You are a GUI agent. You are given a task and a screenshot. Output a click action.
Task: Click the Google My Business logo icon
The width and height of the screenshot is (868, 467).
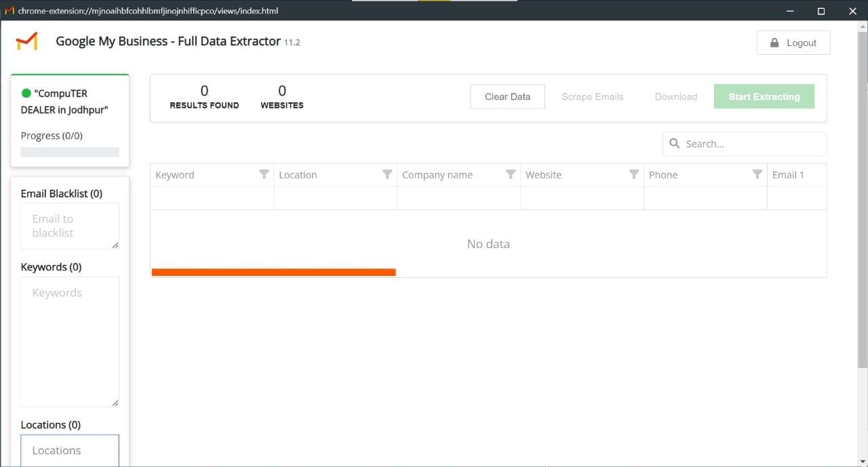[x=26, y=42]
